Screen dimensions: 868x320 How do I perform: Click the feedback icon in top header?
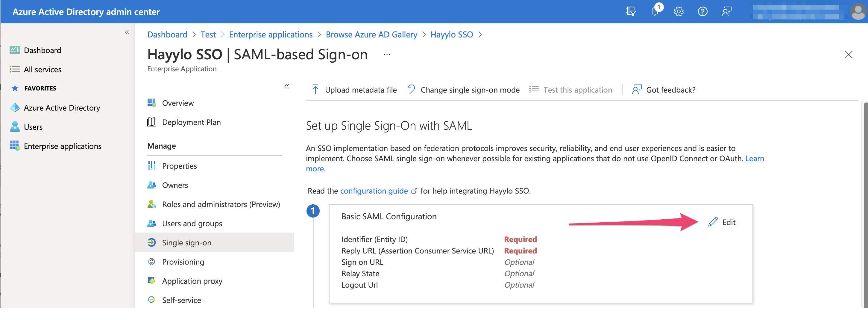pos(726,11)
